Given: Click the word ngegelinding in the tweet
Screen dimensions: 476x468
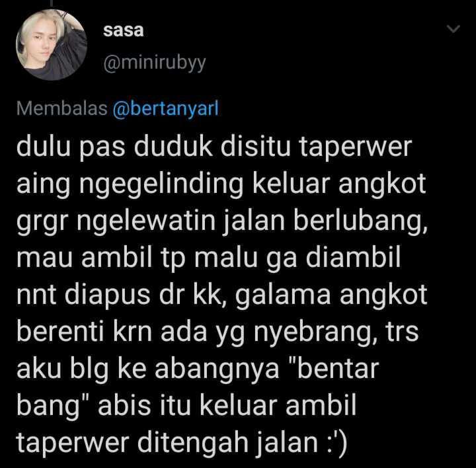Looking at the screenshot, I should point(161,184).
